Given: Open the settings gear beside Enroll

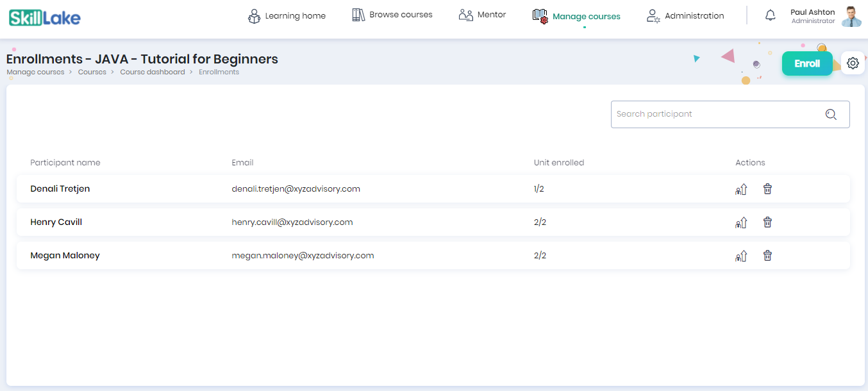Looking at the screenshot, I should coord(853,63).
